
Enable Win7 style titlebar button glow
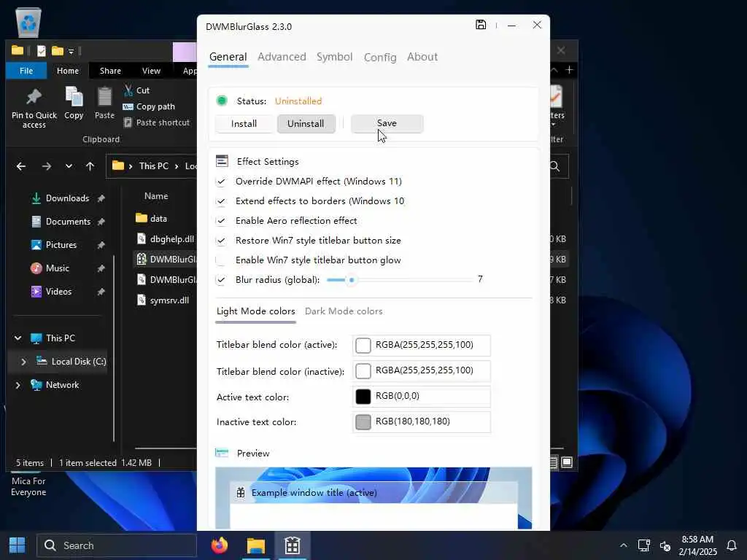[220, 260]
